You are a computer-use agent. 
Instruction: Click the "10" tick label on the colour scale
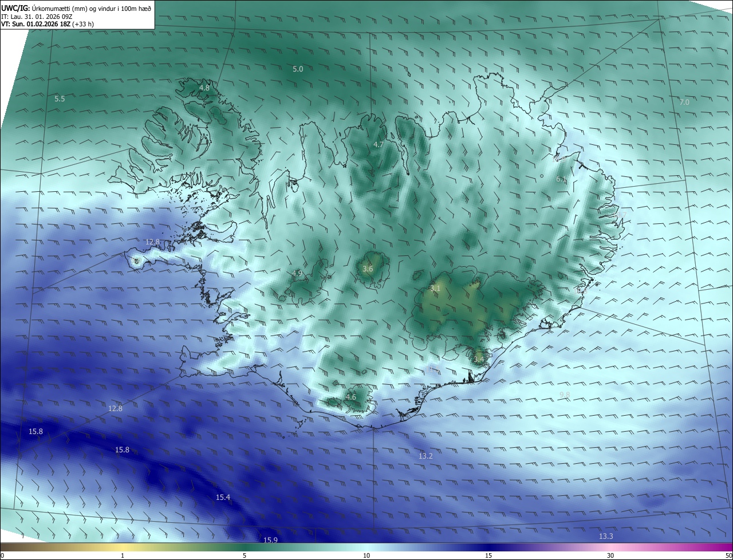pos(366,555)
